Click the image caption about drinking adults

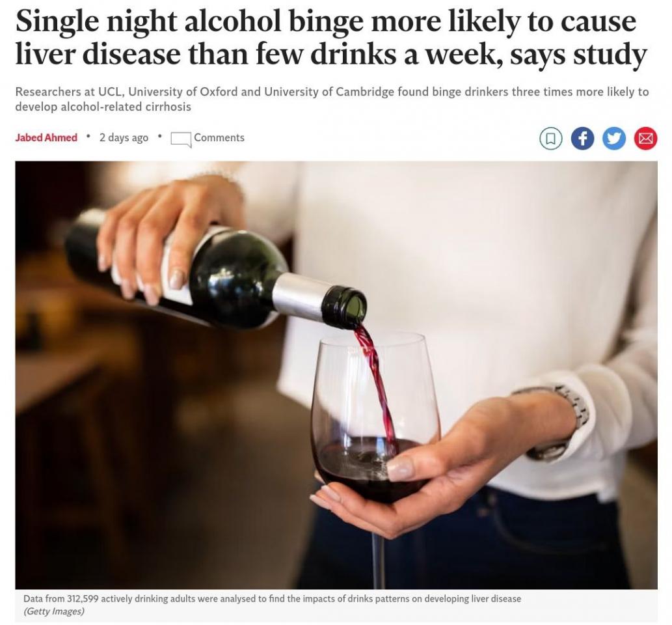click(272, 598)
